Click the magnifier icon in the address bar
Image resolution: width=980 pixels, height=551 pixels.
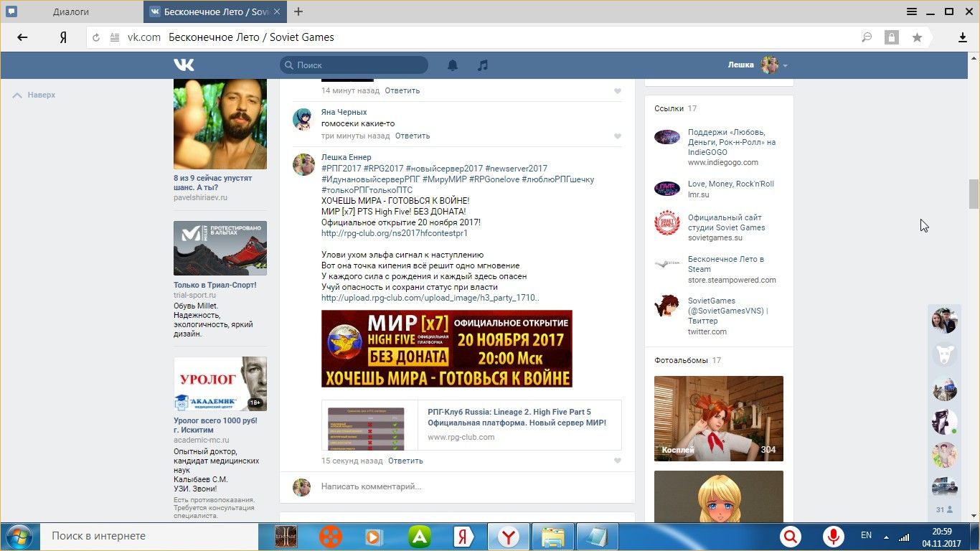click(x=867, y=37)
